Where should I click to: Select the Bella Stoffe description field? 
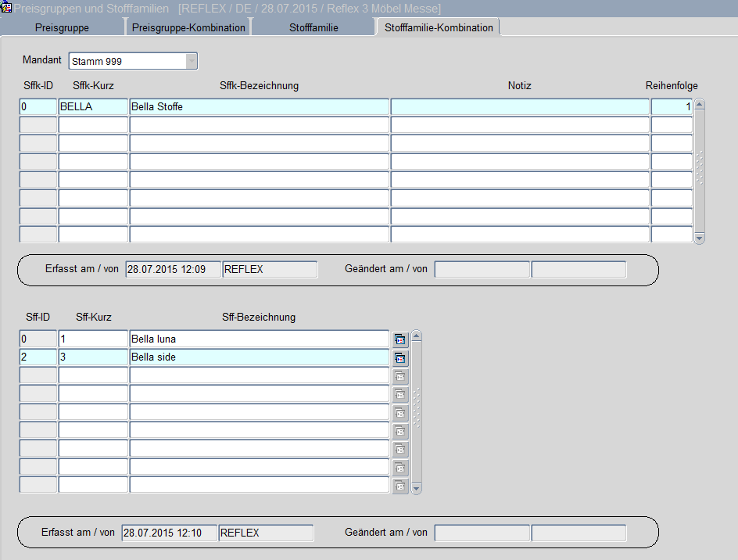(259, 106)
